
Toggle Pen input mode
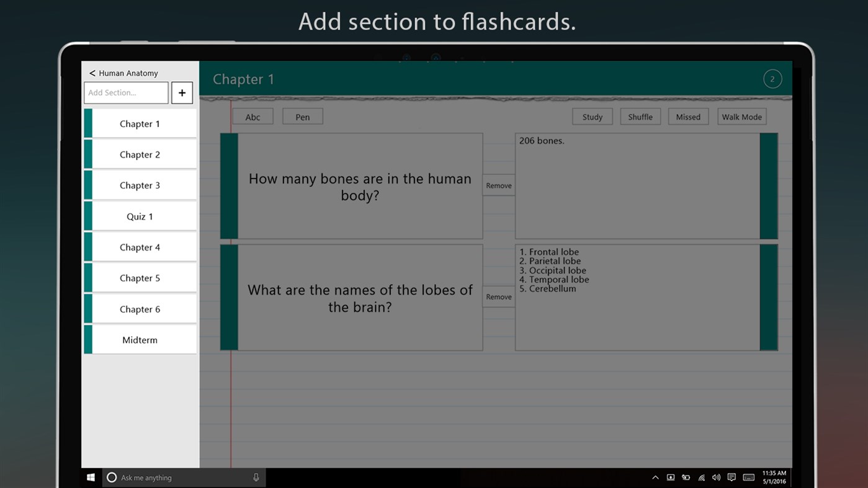(302, 116)
